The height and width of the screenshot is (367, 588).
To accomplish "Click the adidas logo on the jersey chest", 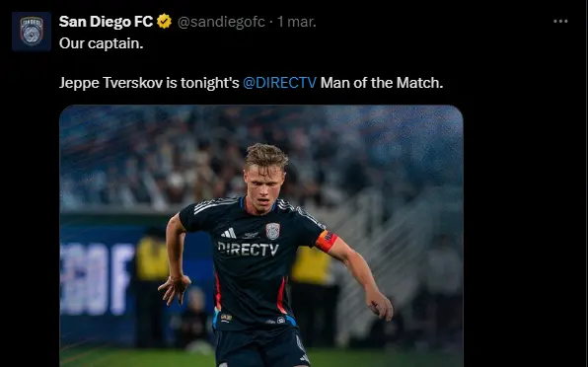I will click(228, 233).
